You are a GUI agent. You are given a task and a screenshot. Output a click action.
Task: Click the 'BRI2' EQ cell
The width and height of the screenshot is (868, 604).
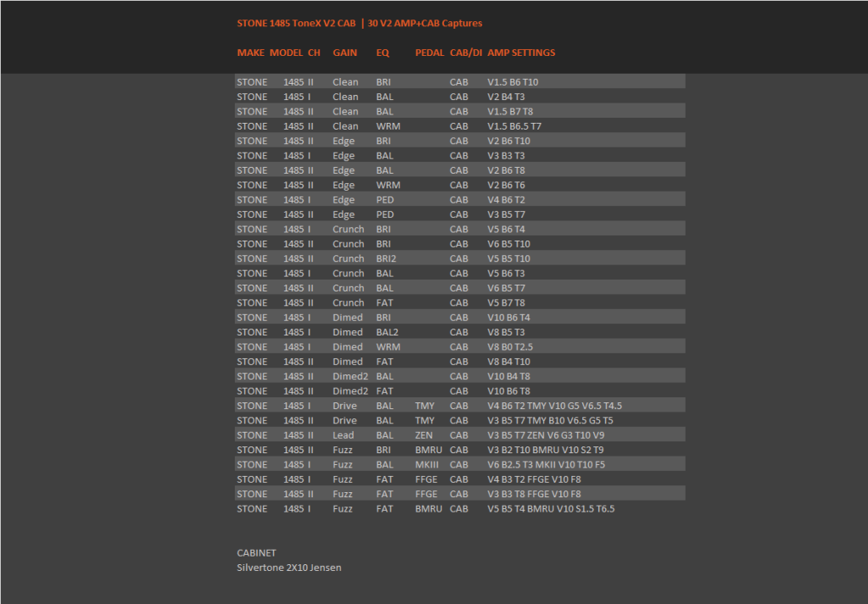pyautogui.click(x=386, y=258)
